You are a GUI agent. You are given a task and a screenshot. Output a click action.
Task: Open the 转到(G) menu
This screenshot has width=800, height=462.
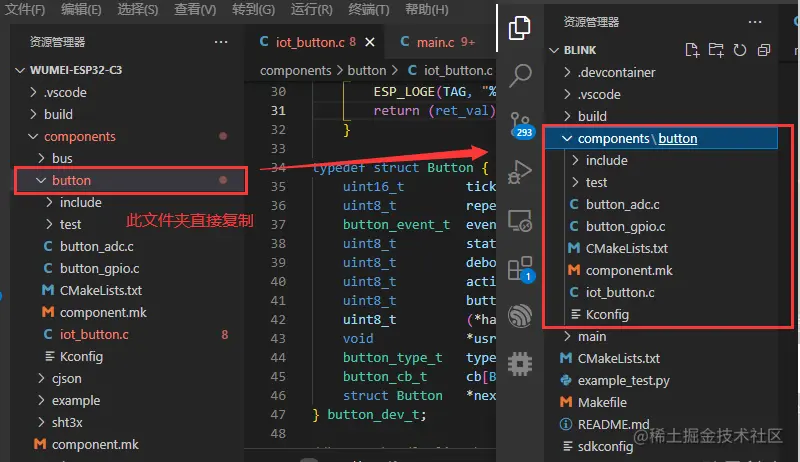(253, 9)
